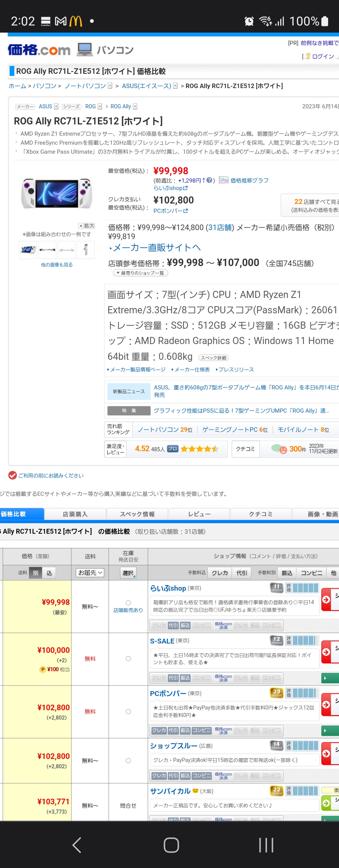The height and width of the screenshot is (868, 339).
Task: Expand the ROG series dropdown arrow
Action: 100,106
